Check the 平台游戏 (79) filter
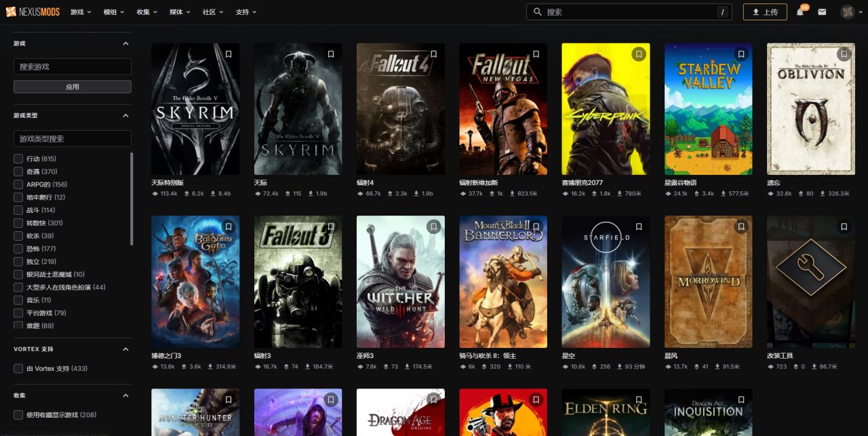The height and width of the screenshot is (436, 868). [18, 313]
